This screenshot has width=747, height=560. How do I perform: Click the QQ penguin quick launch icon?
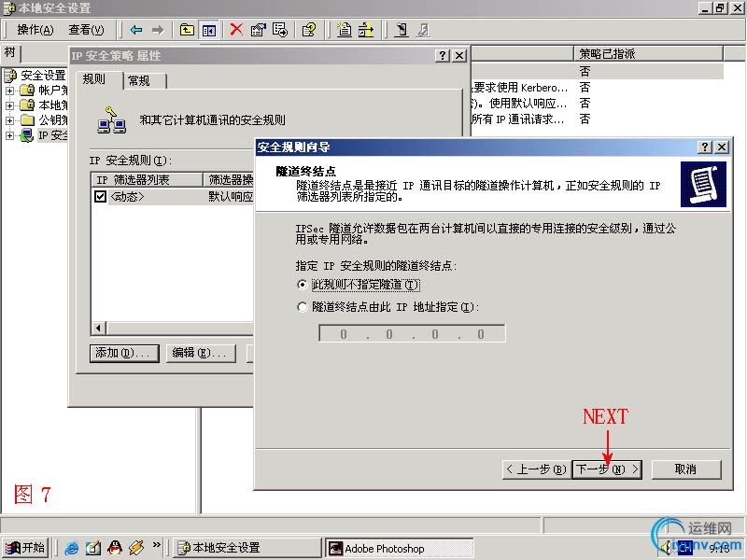pyautogui.click(x=114, y=548)
